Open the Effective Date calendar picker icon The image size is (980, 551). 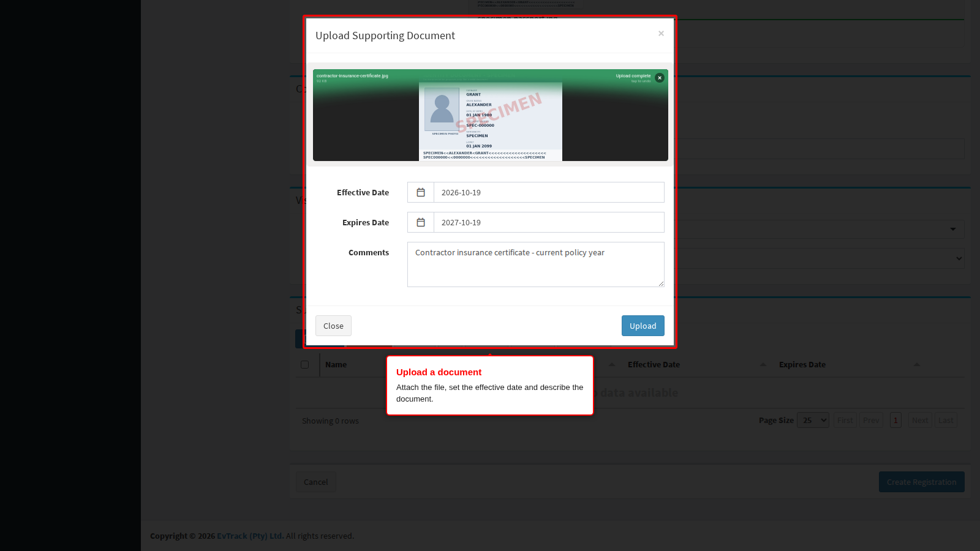tap(421, 192)
